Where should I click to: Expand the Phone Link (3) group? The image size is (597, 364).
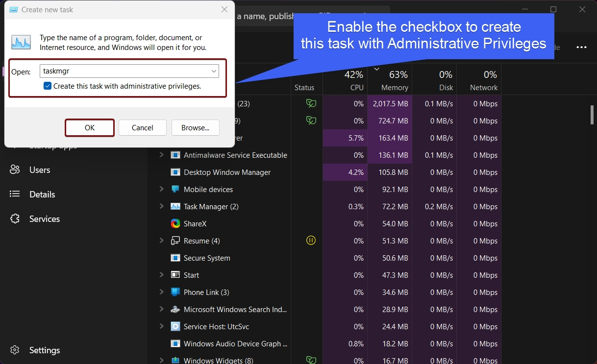pos(161,292)
